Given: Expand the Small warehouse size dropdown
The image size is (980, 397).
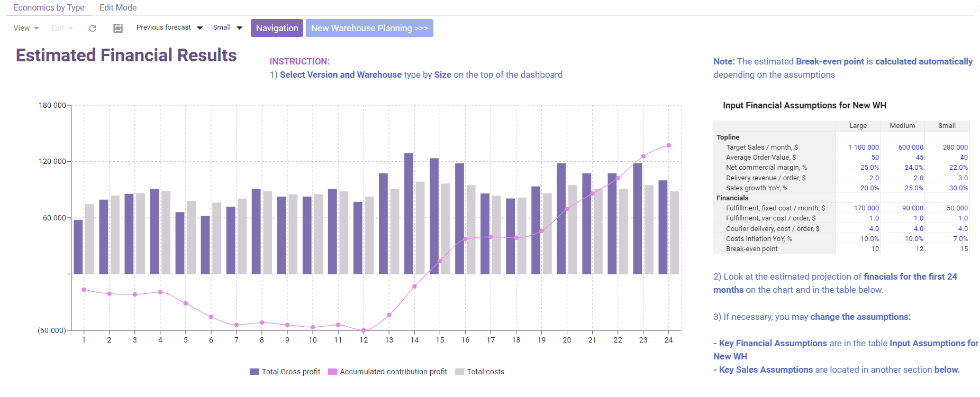Looking at the screenshot, I should pyautogui.click(x=228, y=27).
